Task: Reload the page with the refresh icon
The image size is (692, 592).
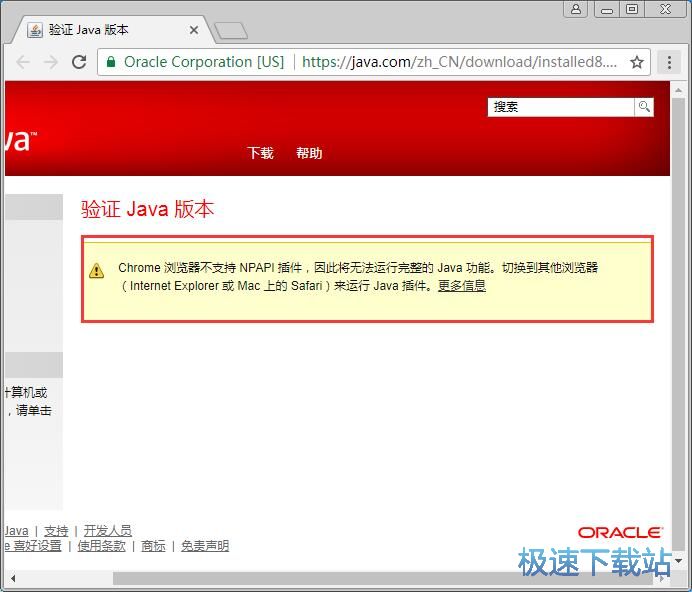Action: (x=79, y=62)
